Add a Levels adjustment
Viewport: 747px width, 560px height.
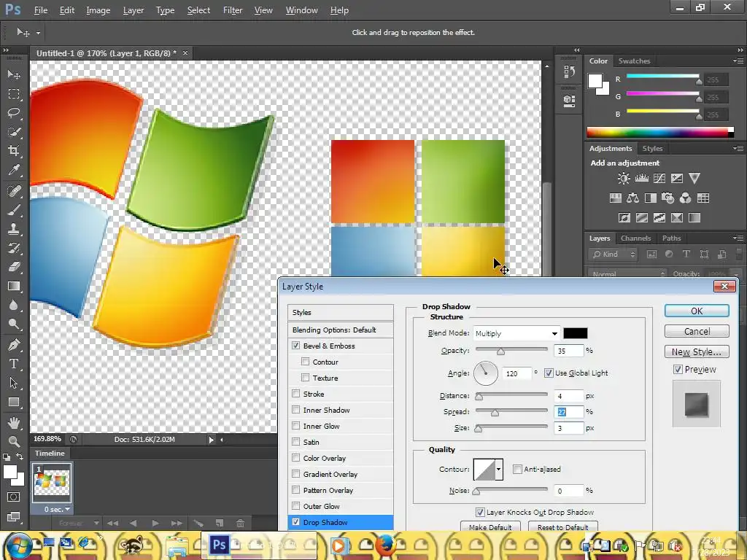point(642,179)
